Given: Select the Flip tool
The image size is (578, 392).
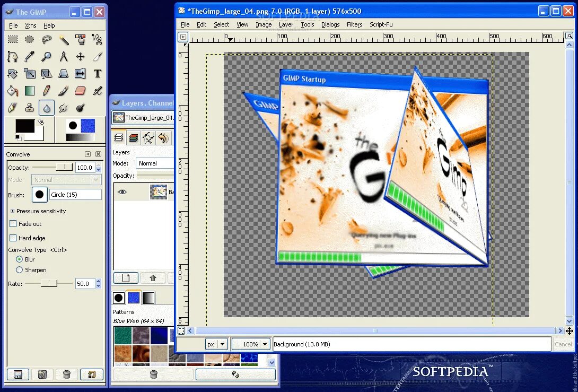Looking at the screenshot, I should [x=81, y=73].
